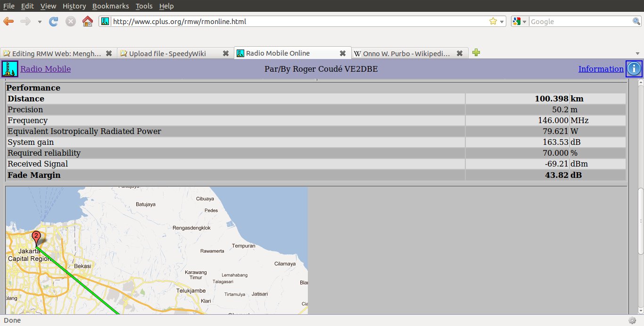List all tabs using the tab bar arrow
This screenshot has width=644, height=326.
pyautogui.click(x=638, y=53)
